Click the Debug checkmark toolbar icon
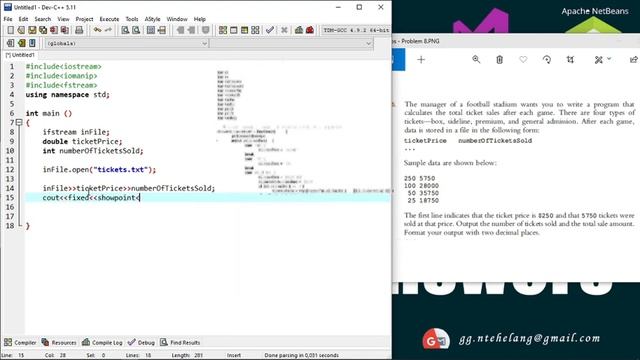The image size is (640, 360). pos(270,30)
